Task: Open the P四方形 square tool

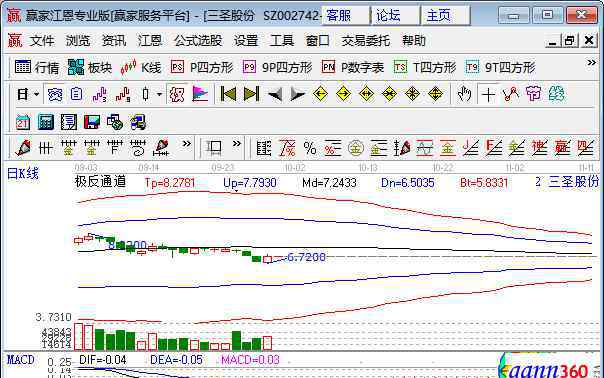Action: [x=202, y=67]
